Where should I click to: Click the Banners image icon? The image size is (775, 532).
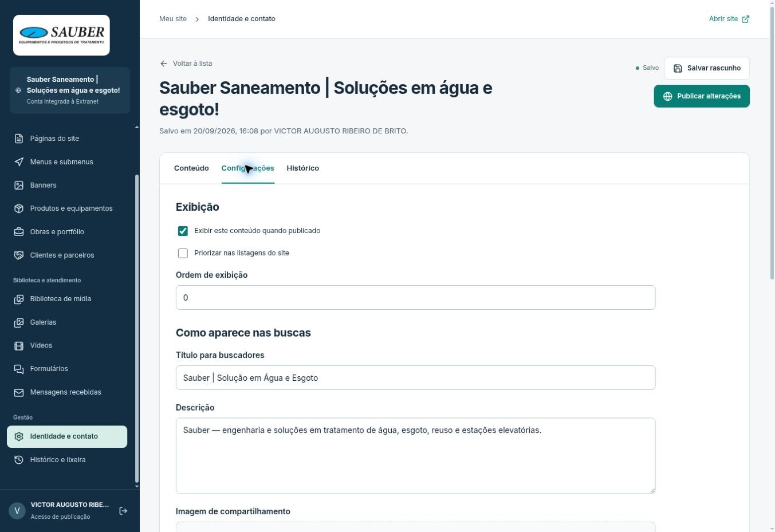[x=19, y=186]
